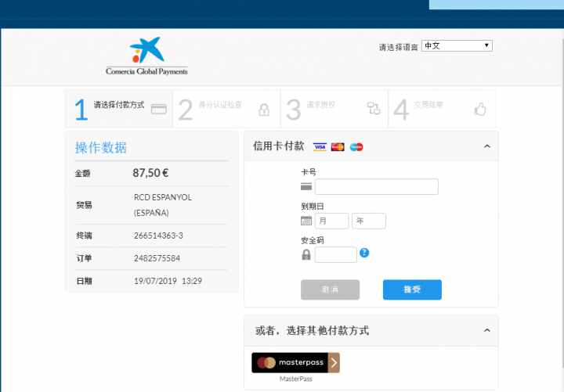564x392 pixels.
Task: Click the card icon beside card number
Action: 306,187
